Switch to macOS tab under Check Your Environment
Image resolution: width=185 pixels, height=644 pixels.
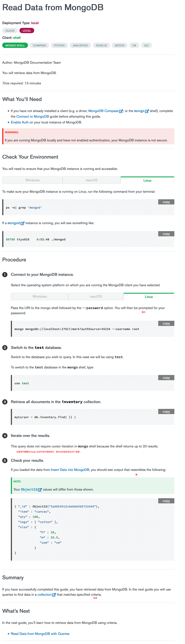click(92, 180)
